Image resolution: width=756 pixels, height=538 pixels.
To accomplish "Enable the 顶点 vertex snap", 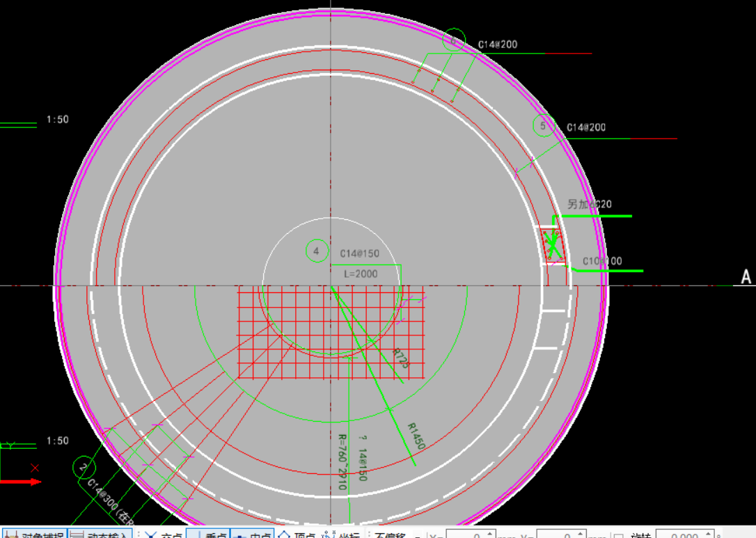I will 297,534.
